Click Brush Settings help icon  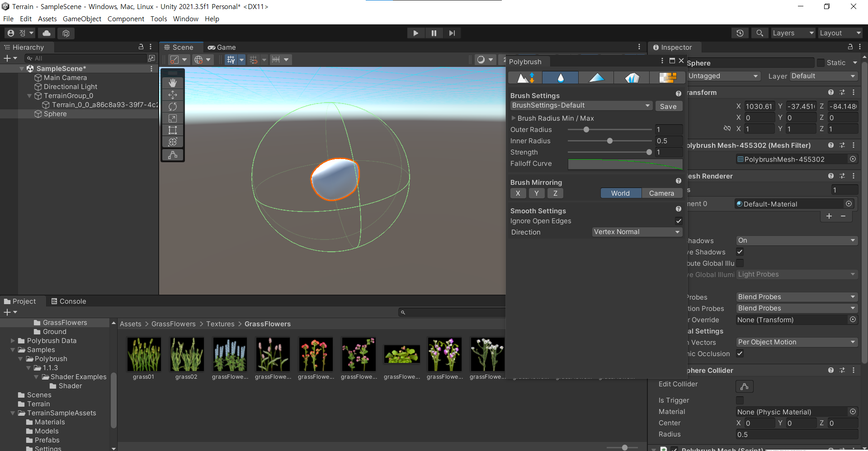pyautogui.click(x=678, y=94)
